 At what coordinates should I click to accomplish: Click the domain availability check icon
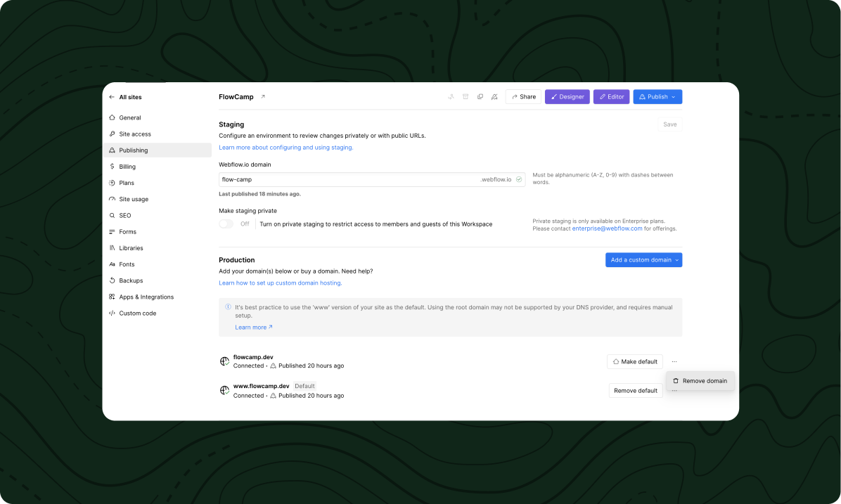[x=519, y=180]
